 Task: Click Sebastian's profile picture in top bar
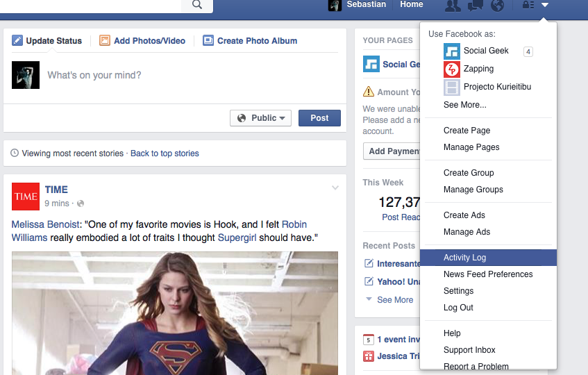(335, 6)
